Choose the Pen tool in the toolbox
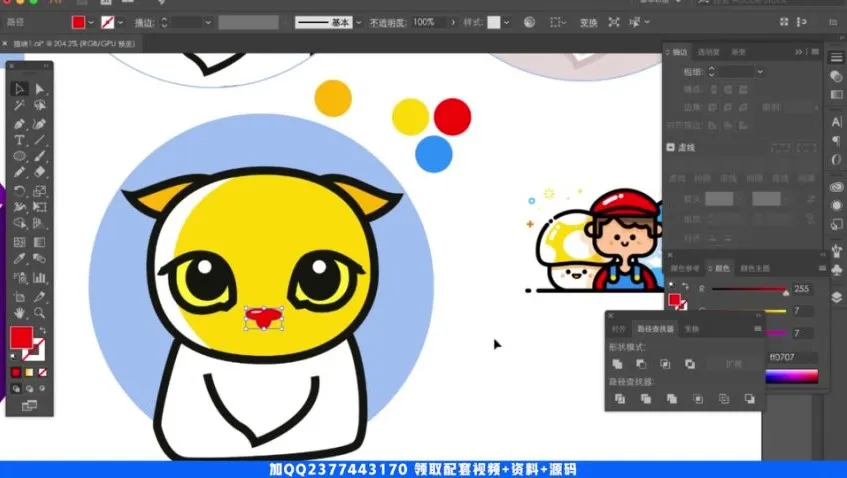 click(19, 123)
